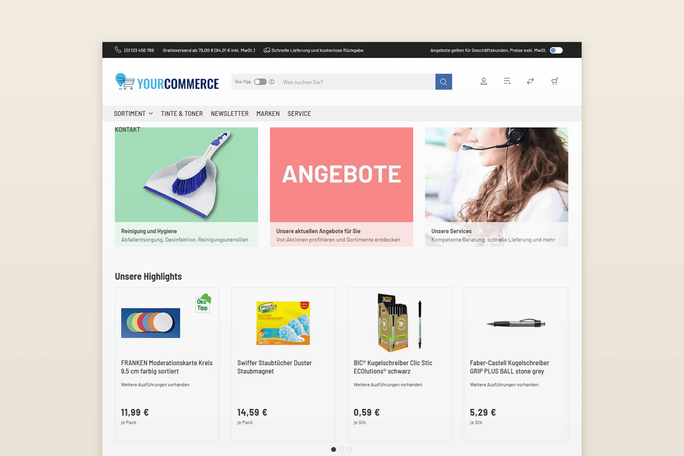The width and height of the screenshot is (684, 456).
Task: Select the second carousel page dot
Action: pos(342,449)
